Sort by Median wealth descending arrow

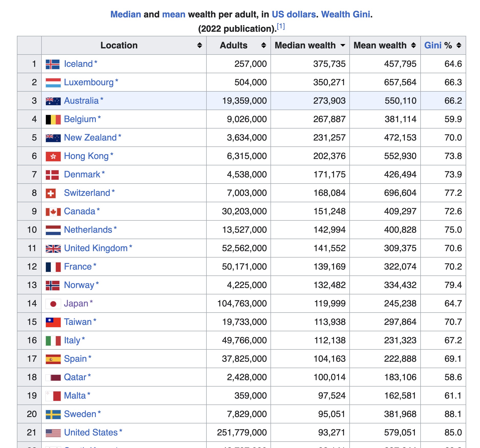(343, 45)
